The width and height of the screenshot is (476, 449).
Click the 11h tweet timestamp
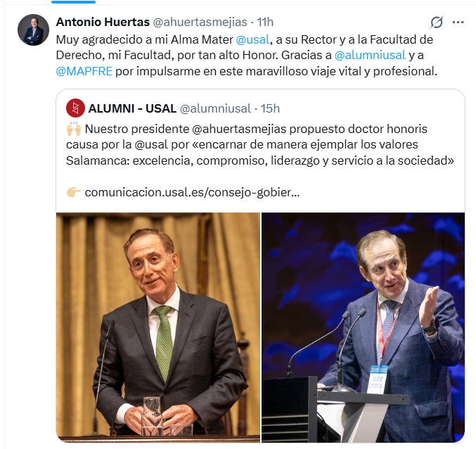[x=265, y=22]
